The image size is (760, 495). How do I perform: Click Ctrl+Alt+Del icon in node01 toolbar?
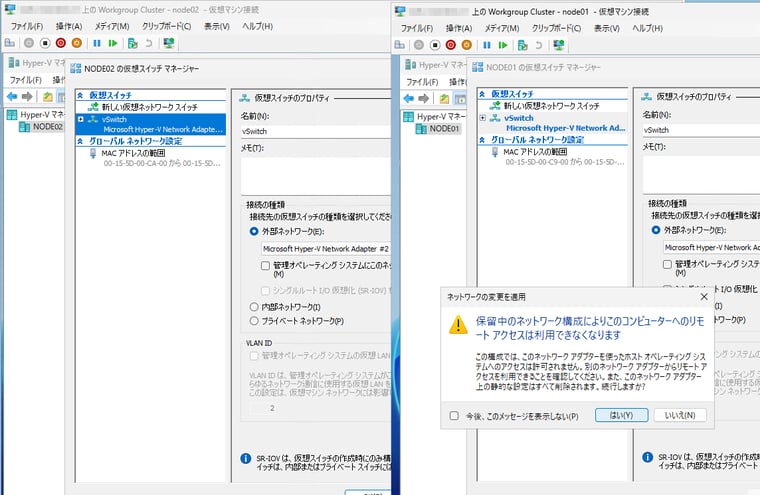[399, 45]
